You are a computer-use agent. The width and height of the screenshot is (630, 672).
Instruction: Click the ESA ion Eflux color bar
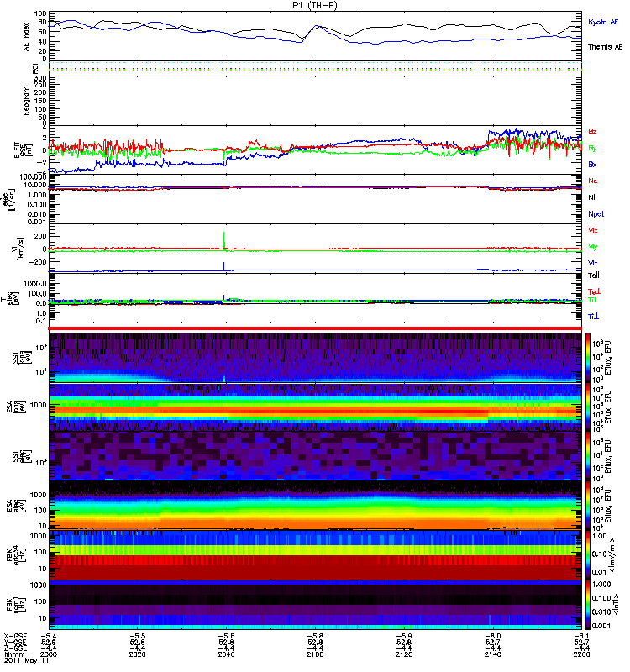coord(588,407)
